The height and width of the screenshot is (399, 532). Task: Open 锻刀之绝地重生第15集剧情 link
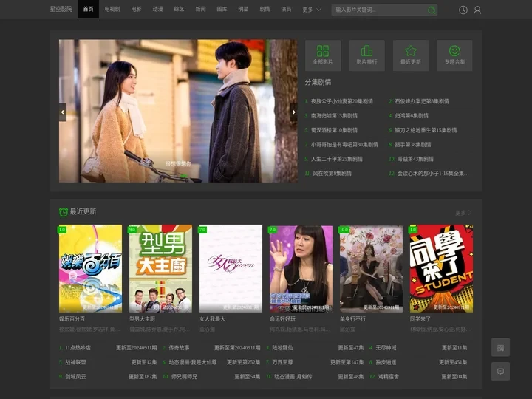point(426,130)
